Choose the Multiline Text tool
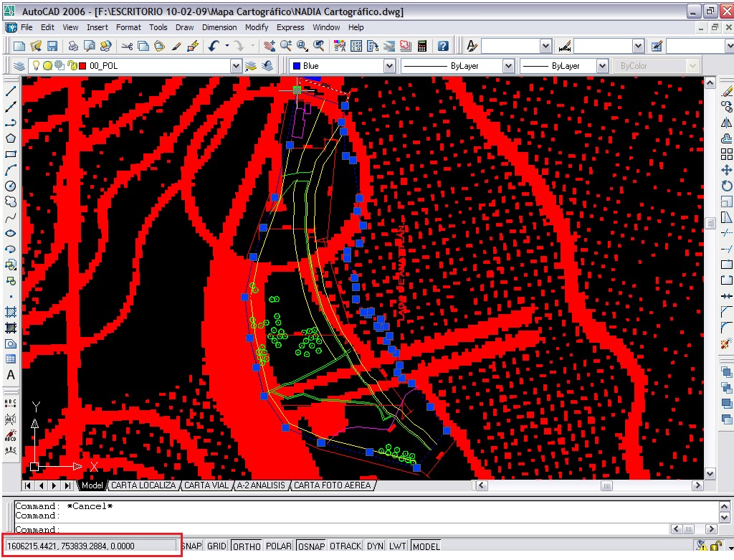734x560 pixels. coord(11,375)
